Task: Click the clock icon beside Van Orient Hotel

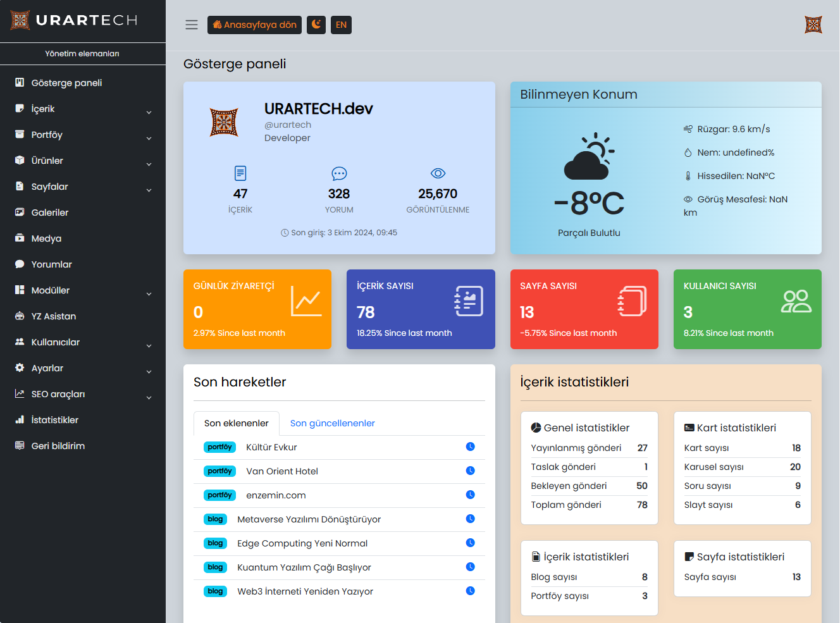Action: (x=470, y=471)
